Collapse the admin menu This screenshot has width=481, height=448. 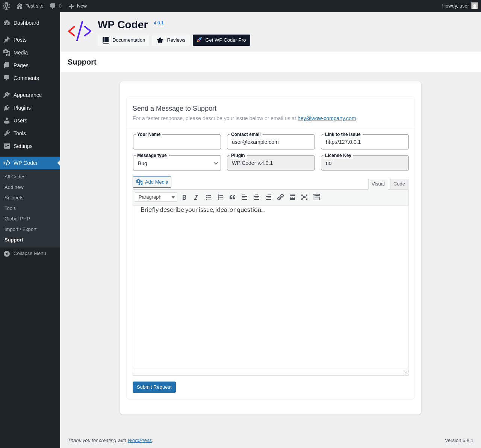pyautogui.click(x=30, y=253)
